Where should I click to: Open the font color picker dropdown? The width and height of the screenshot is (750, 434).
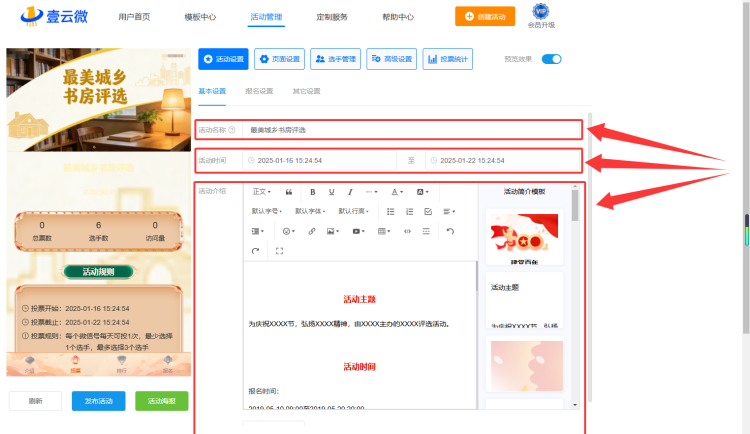[x=397, y=192]
